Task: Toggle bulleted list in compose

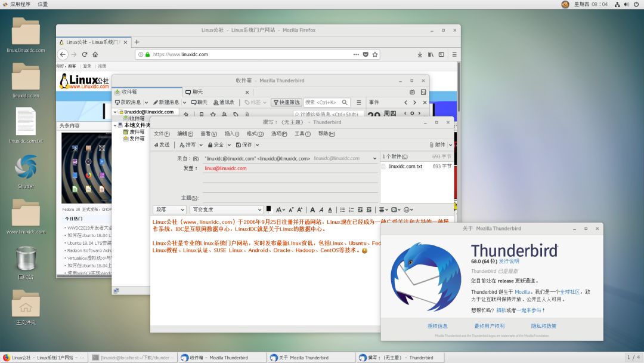Action: 342,210
